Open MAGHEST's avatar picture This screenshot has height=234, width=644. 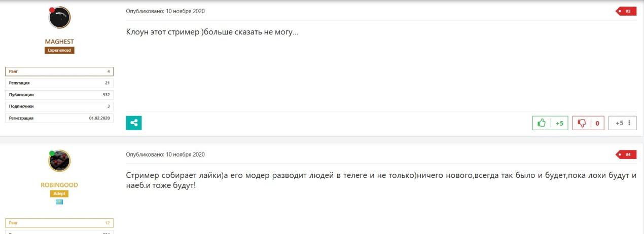pyautogui.click(x=59, y=18)
